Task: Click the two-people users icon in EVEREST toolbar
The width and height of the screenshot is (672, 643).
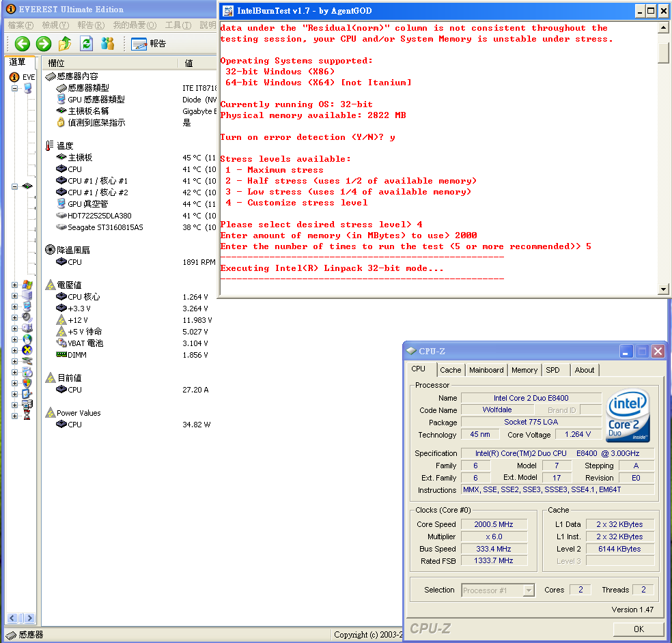Action: 107,44
